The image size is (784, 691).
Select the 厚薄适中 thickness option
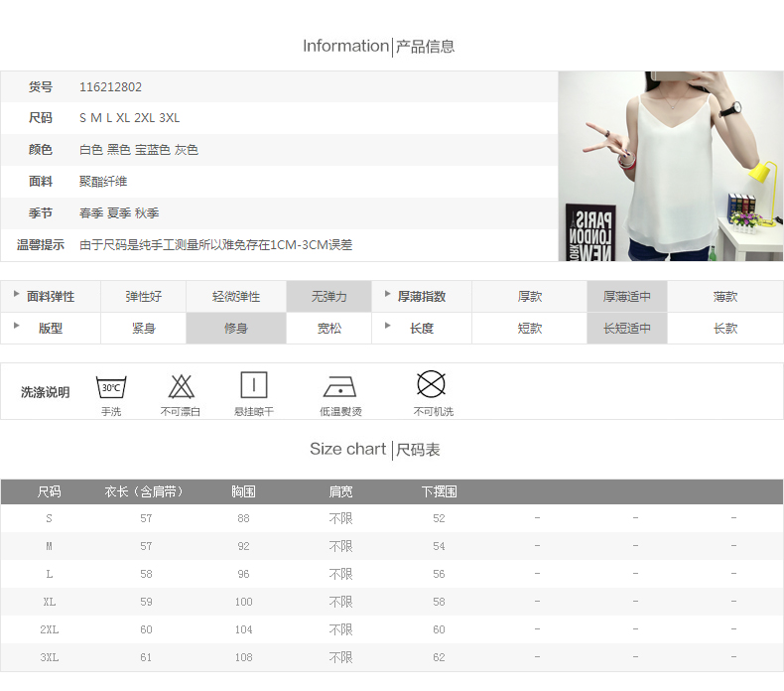(x=626, y=297)
